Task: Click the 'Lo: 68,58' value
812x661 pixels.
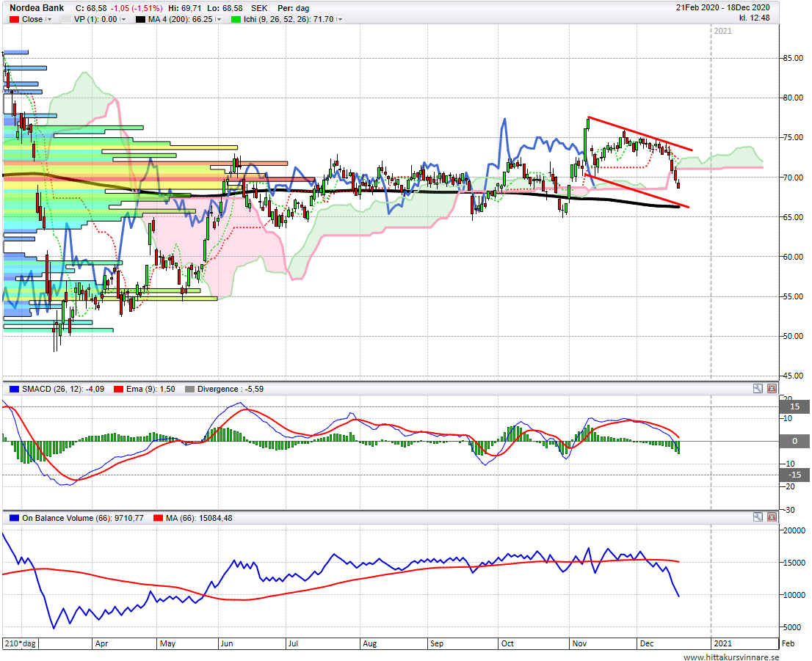Action: pyautogui.click(x=224, y=8)
